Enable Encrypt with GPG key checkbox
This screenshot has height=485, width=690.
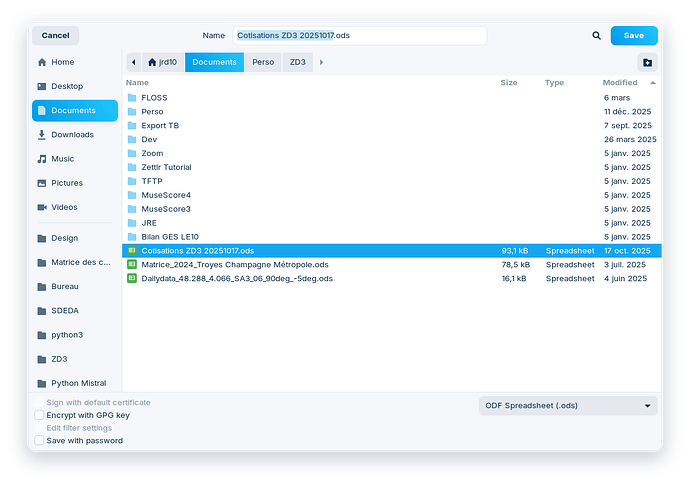point(39,415)
